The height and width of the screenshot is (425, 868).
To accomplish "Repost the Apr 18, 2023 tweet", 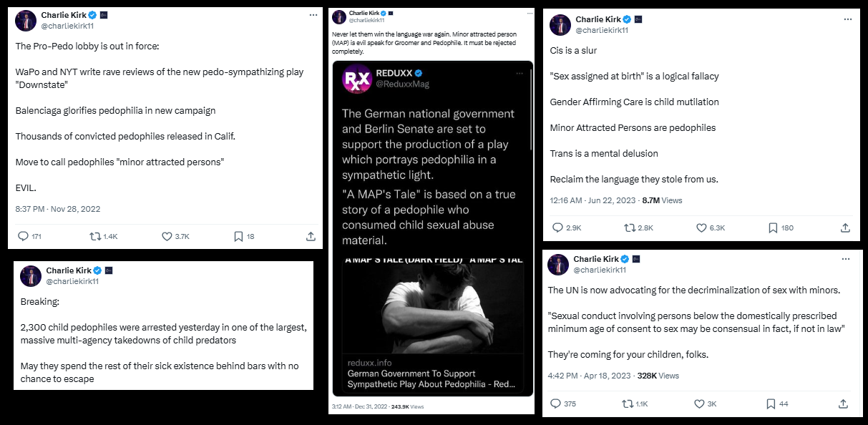I will point(628,404).
